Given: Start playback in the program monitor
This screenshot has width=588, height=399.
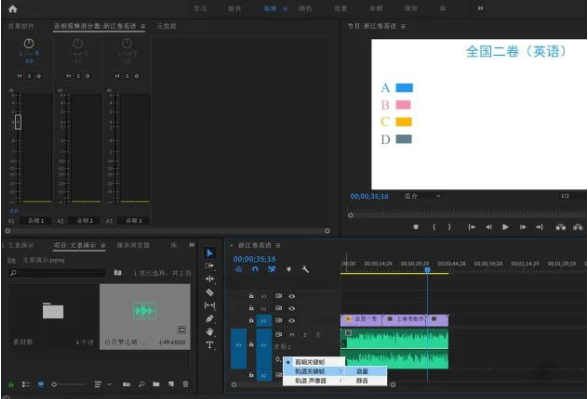Looking at the screenshot, I should pyautogui.click(x=506, y=227).
